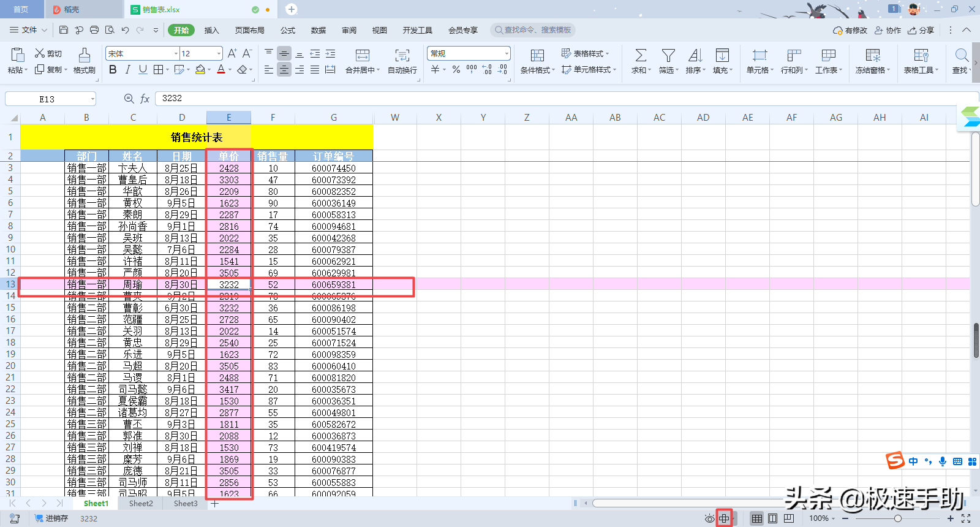Open the 公式 ribbon tab
Viewport: 980px width, 527px height.
[x=288, y=30]
